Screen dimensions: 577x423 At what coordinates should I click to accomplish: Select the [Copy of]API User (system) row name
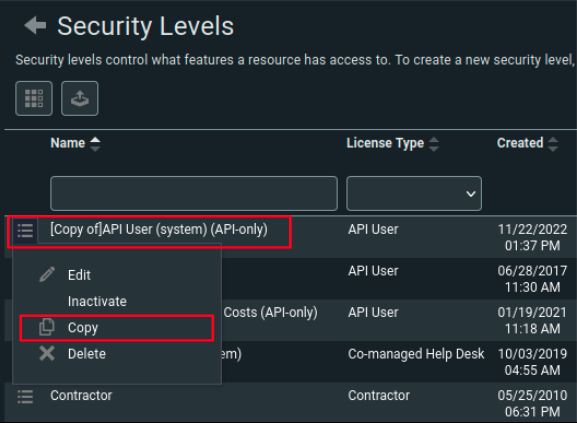[x=159, y=230]
